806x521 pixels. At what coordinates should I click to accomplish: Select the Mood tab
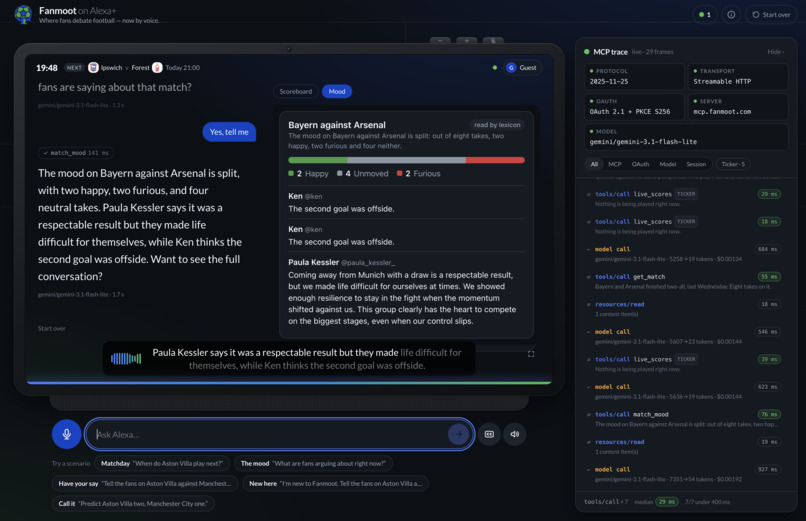(337, 91)
